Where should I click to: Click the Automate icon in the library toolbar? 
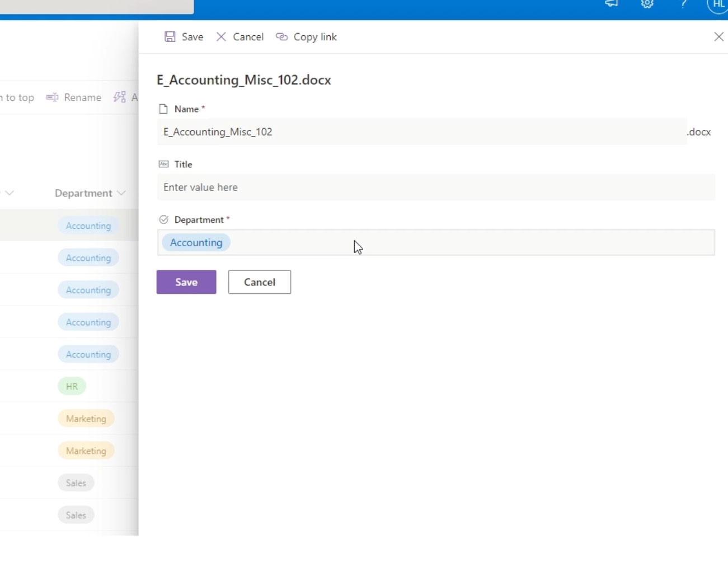pyautogui.click(x=119, y=97)
